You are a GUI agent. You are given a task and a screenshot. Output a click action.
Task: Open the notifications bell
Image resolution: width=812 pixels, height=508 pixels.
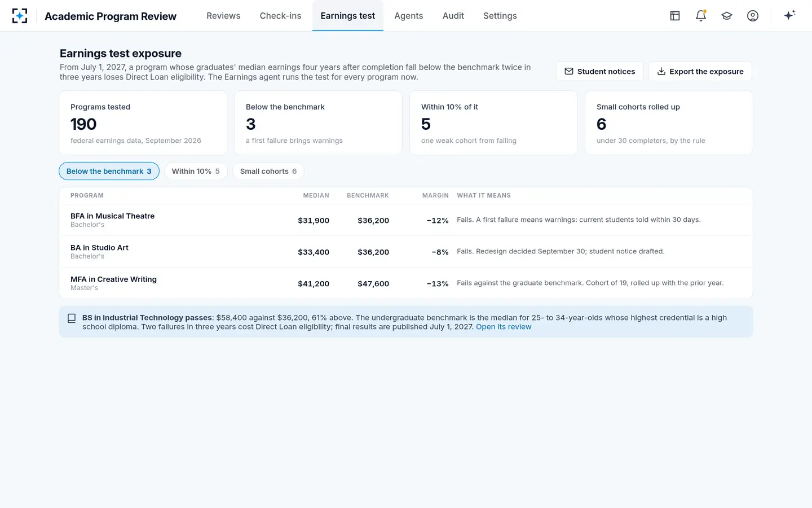coord(701,16)
